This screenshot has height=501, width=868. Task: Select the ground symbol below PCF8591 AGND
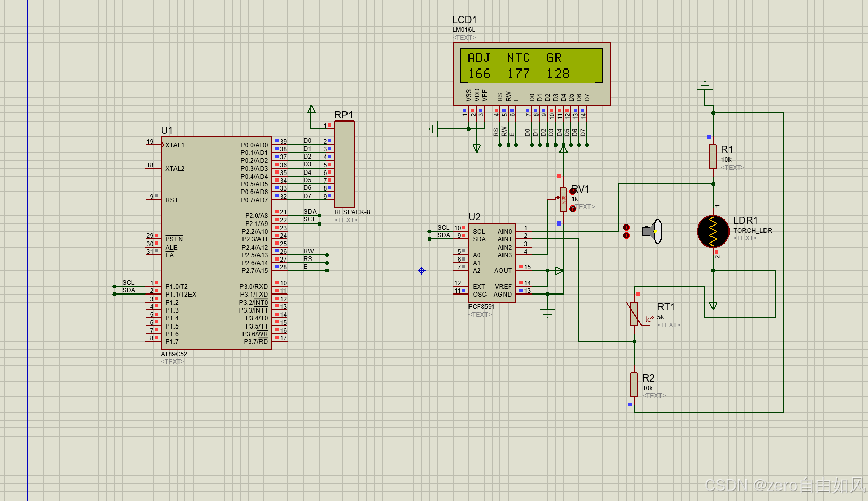click(x=547, y=313)
